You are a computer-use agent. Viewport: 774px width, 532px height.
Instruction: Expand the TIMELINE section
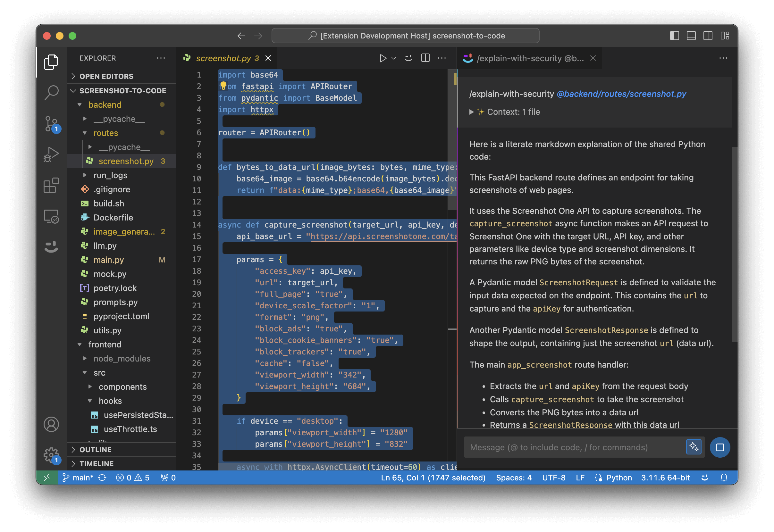point(121,464)
